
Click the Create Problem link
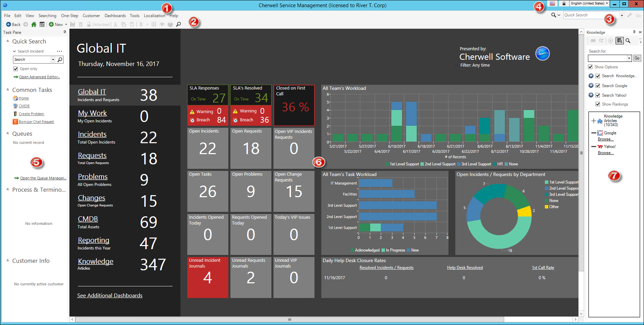[31, 114]
